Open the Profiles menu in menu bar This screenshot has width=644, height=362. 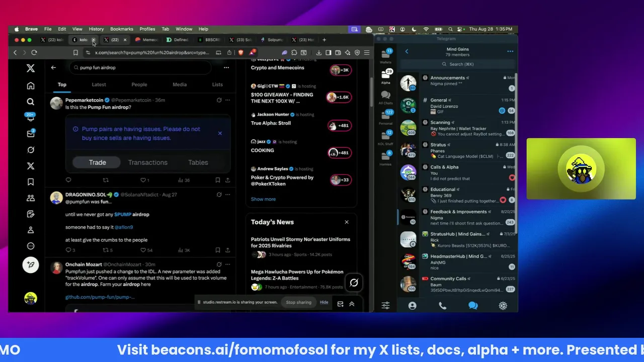coord(147,29)
